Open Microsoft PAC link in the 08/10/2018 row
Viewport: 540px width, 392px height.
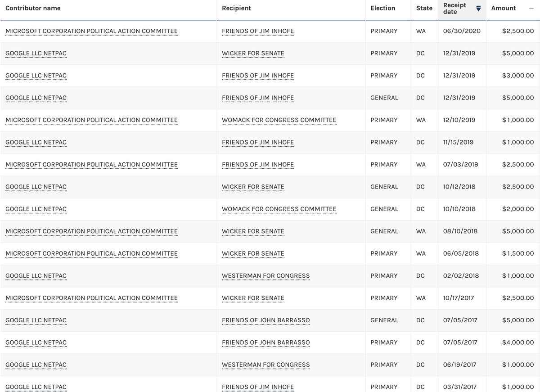point(91,231)
